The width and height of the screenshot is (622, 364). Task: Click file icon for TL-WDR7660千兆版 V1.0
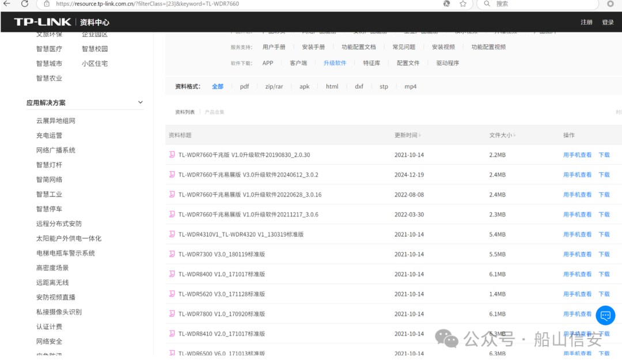pos(172,154)
